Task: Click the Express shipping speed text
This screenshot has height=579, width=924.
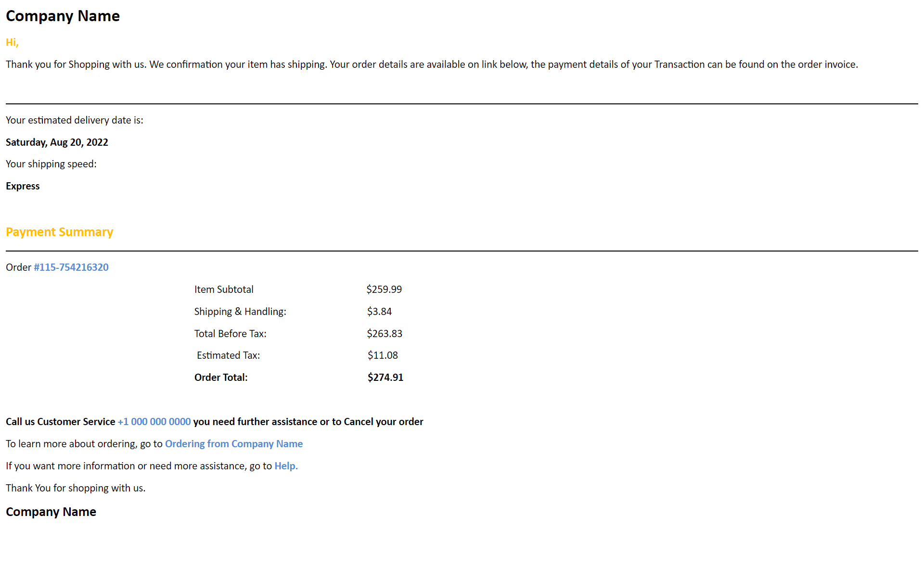Action: tap(23, 186)
